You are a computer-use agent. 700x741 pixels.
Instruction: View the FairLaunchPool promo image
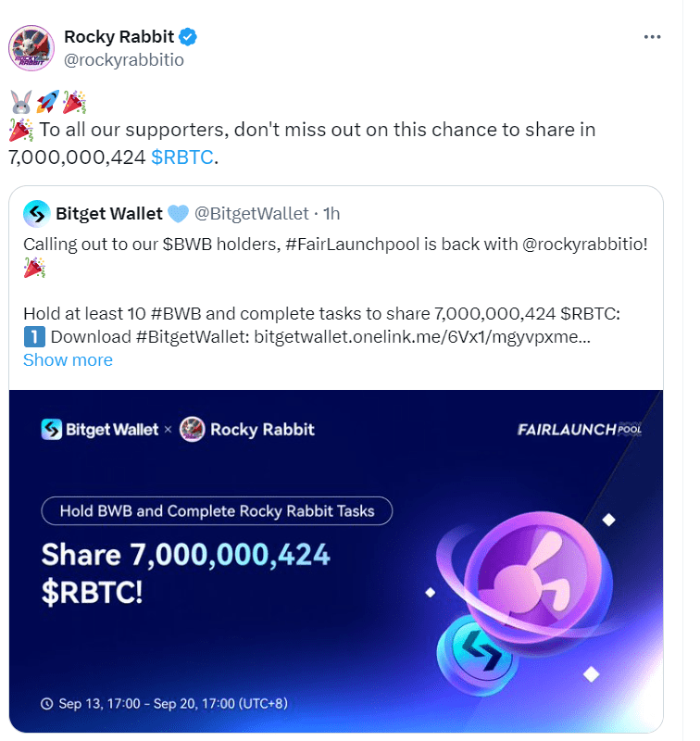[343, 560]
